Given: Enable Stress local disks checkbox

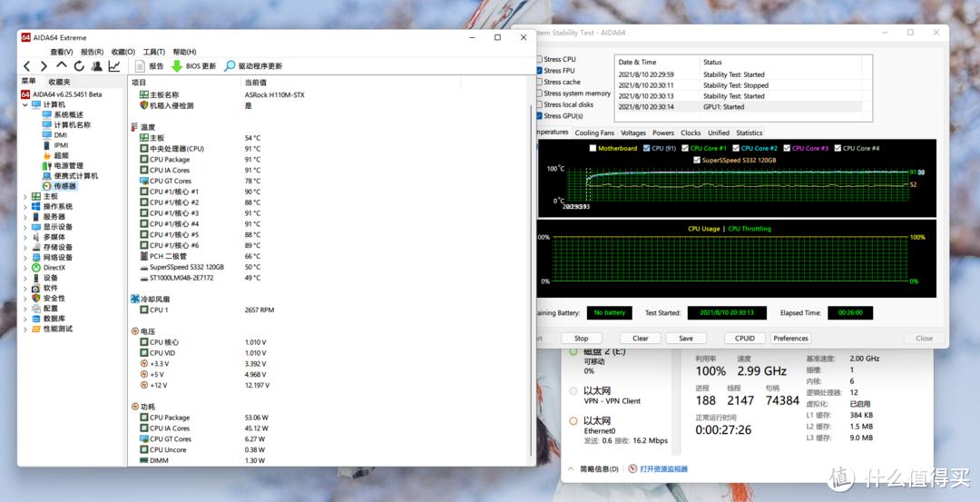Looking at the screenshot, I should [x=539, y=104].
